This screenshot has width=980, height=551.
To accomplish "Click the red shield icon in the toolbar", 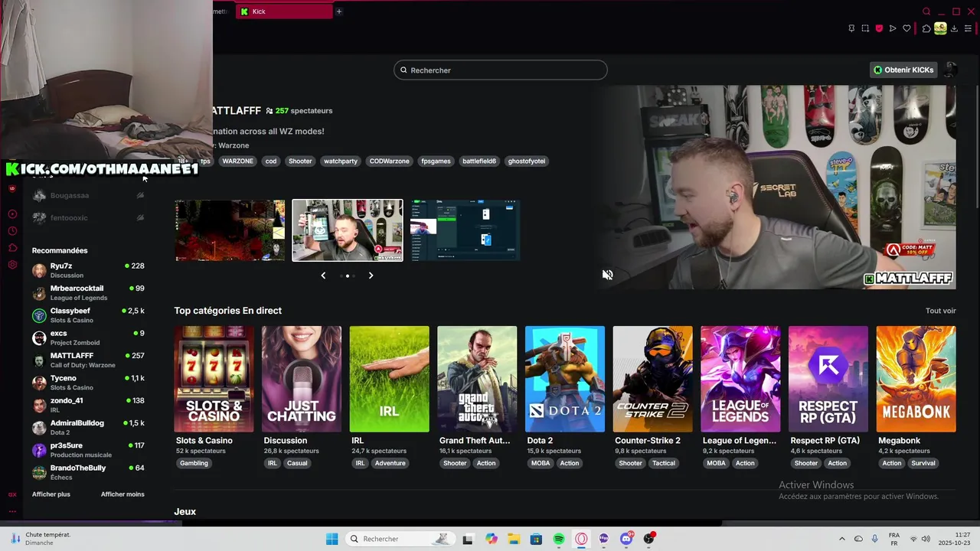I will point(879,28).
